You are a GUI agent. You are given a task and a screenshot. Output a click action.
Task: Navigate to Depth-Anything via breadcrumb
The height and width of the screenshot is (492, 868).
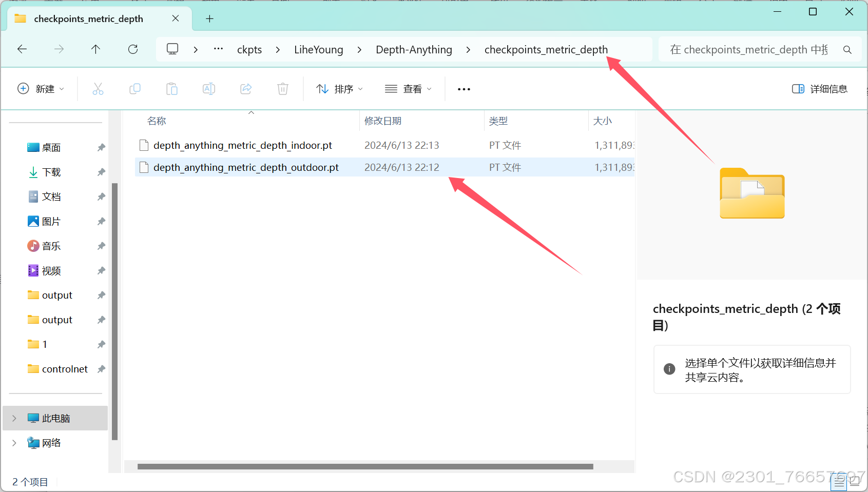[414, 49]
